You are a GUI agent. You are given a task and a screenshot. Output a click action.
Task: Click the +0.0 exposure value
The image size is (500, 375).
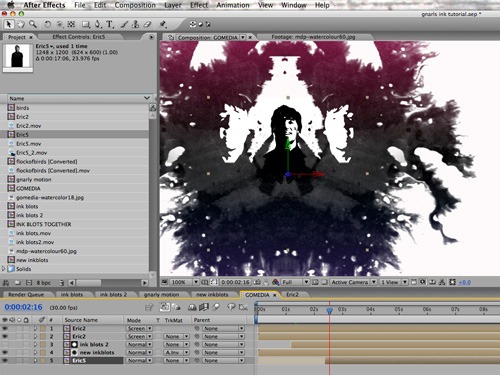point(465,282)
